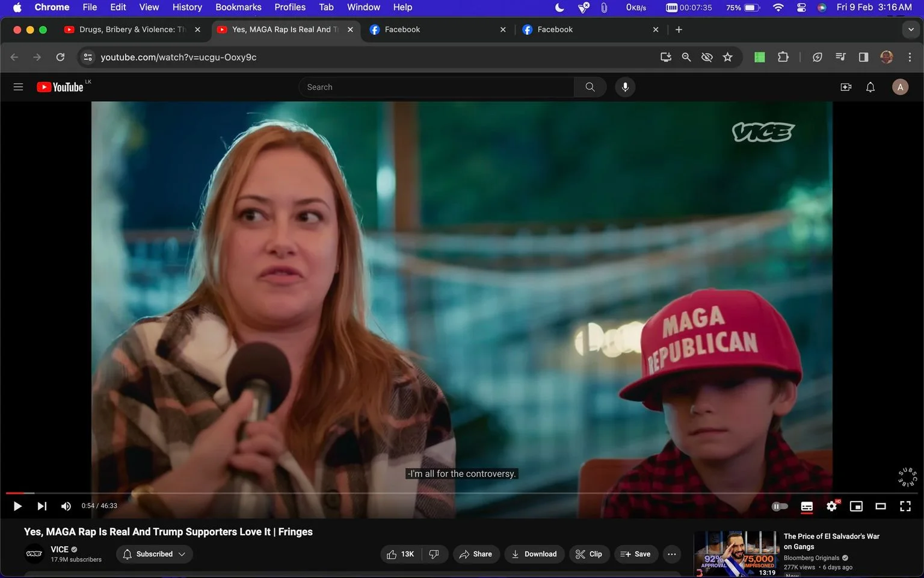Open the Profiles menu
924x578 pixels.
[290, 7]
